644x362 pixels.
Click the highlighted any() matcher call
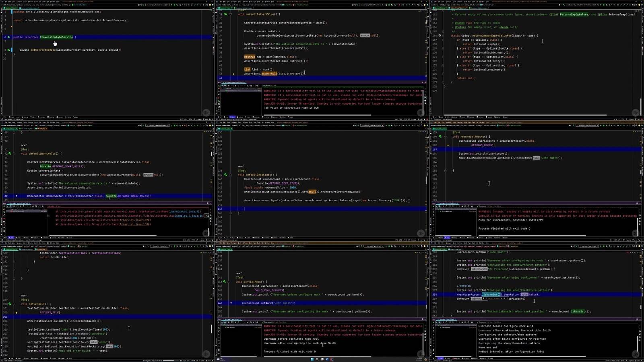point(312,192)
